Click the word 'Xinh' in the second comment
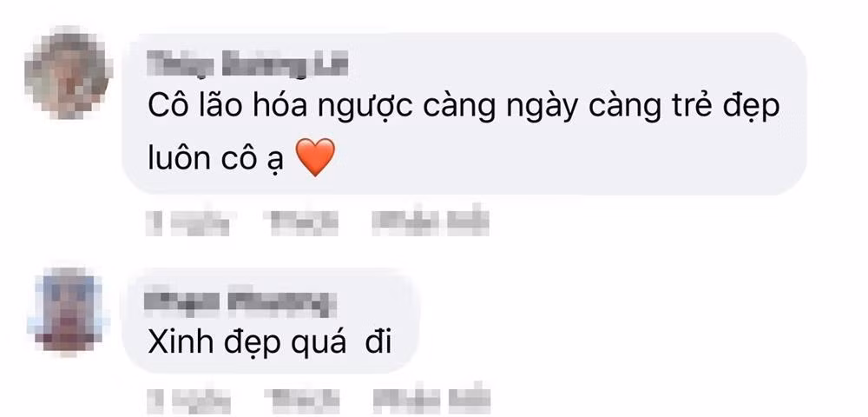Screen dimensions: 868x417 coord(181,343)
